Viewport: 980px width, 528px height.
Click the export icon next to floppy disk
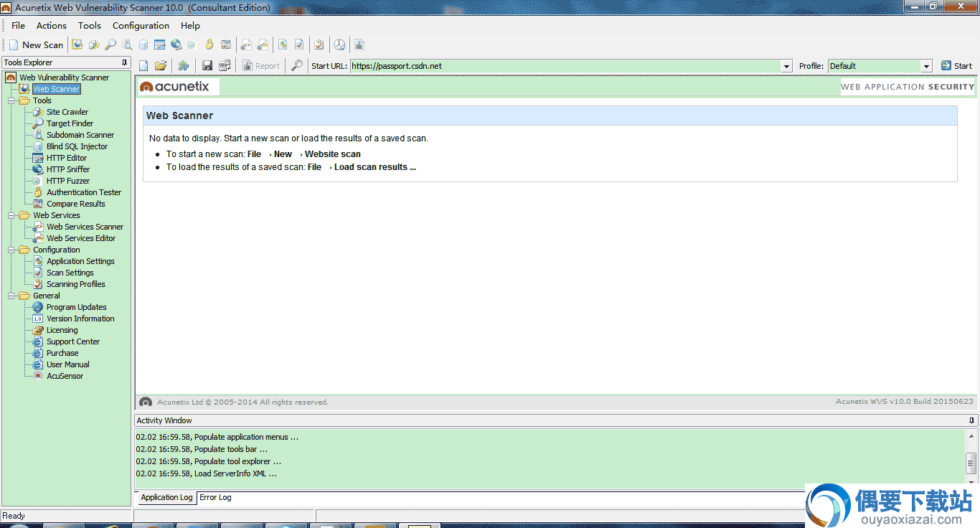(x=225, y=66)
